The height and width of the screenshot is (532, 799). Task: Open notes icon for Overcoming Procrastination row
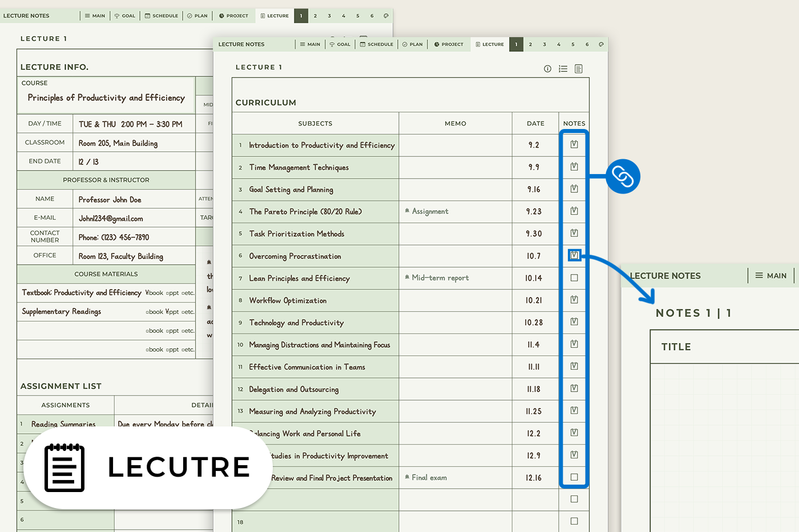pyautogui.click(x=574, y=256)
